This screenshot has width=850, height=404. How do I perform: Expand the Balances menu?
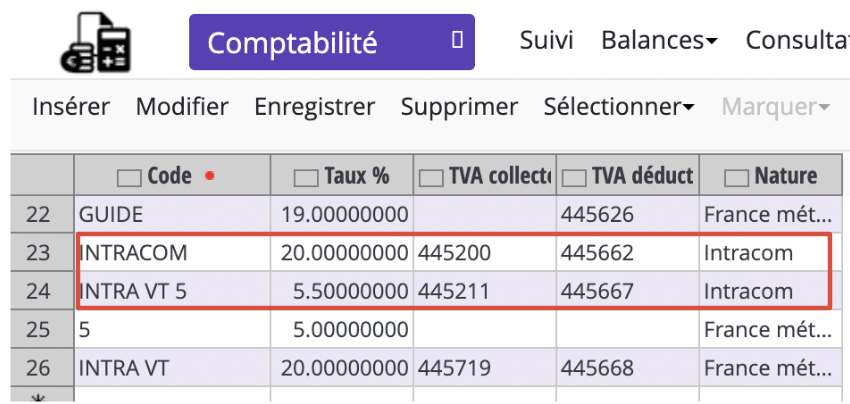(x=659, y=41)
